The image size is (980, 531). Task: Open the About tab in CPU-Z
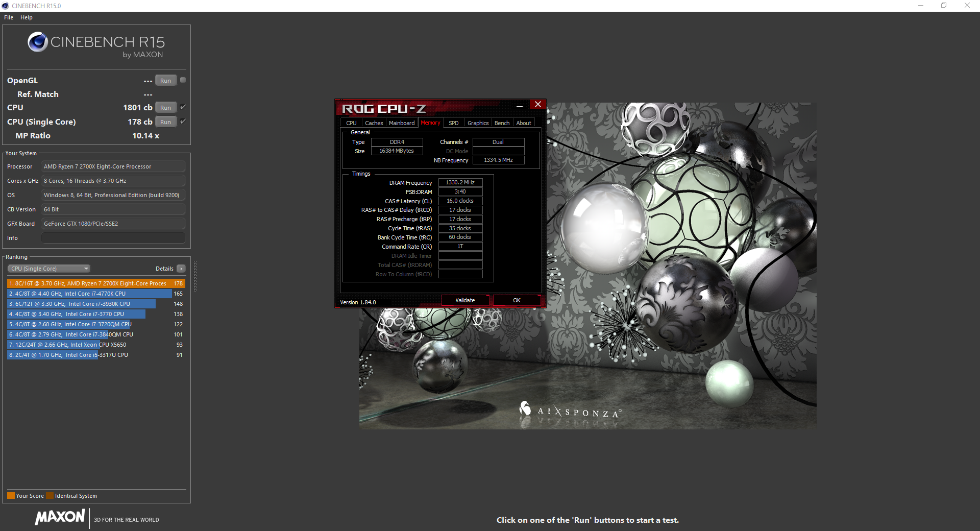524,123
